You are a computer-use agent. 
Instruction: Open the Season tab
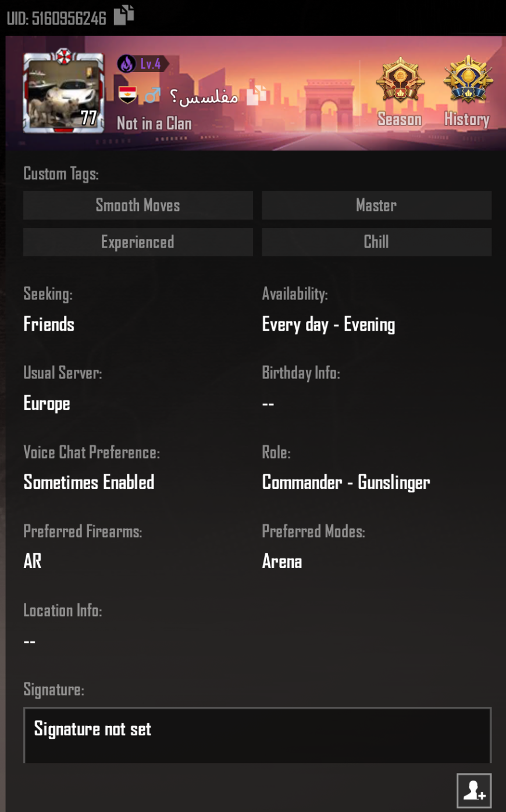[400, 119]
